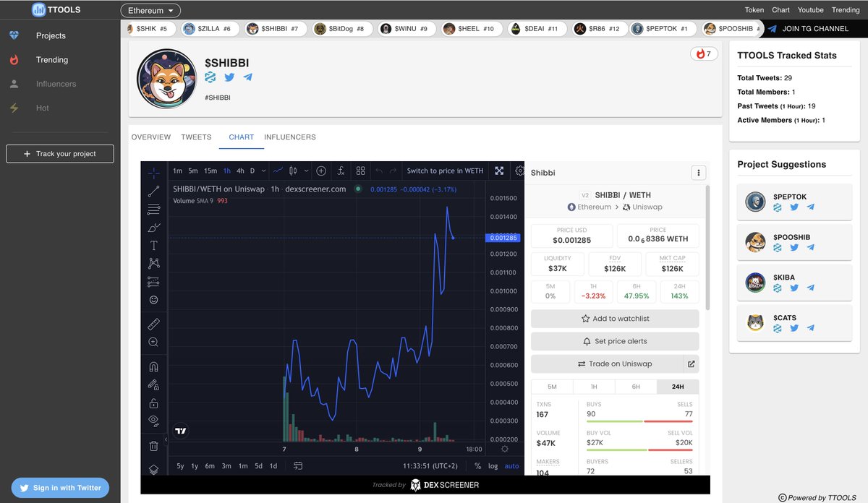868x503 pixels.
Task: Select the 4h chart interval
Action: pos(240,171)
